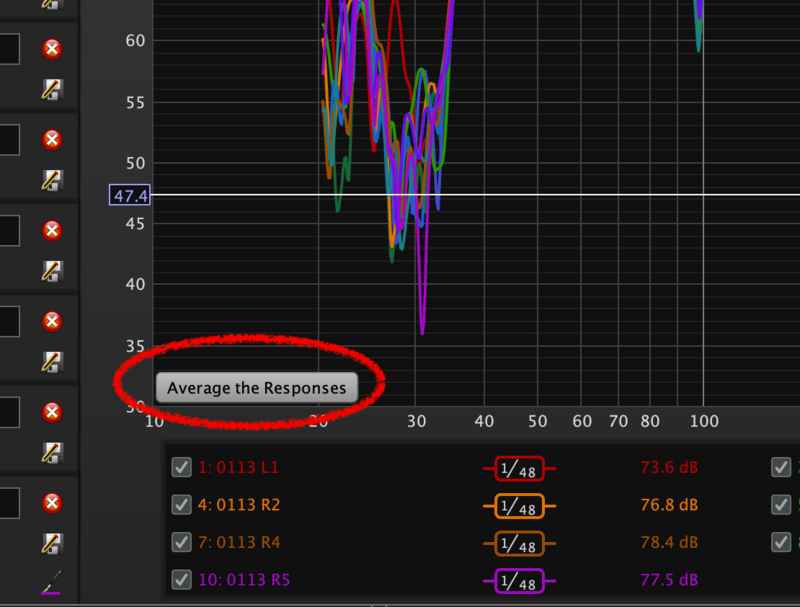Click the orange 1/48 smoothing indicator
The image size is (800, 607).
[519, 505]
